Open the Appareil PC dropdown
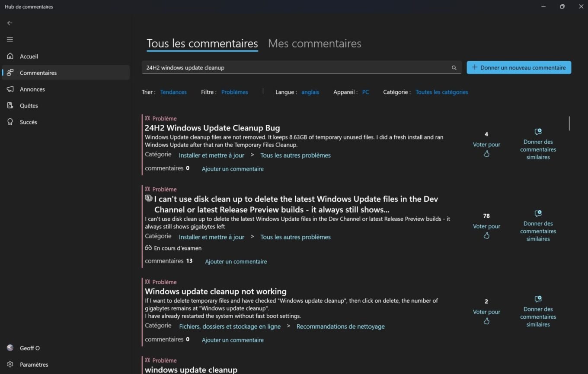588x374 pixels. pos(366,92)
